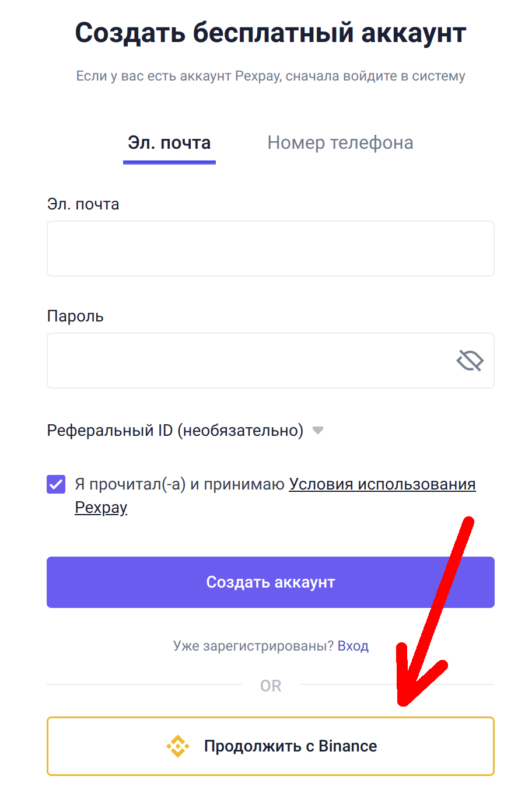Image resolution: width=532 pixels, height=797 pixels.
Task: Continue with Binance button
Action: click(x=271, y=746)
